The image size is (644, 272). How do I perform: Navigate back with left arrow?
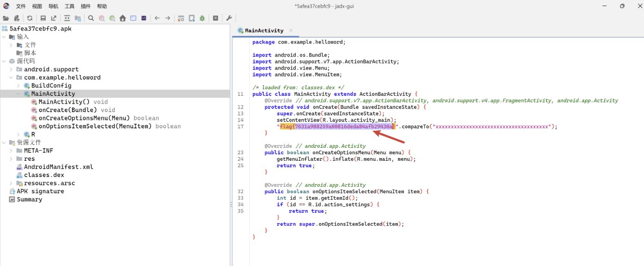157,18
